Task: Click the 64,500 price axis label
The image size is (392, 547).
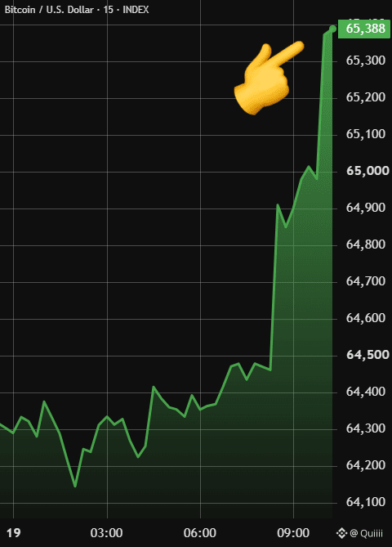Action: click(x=368, y=355)
